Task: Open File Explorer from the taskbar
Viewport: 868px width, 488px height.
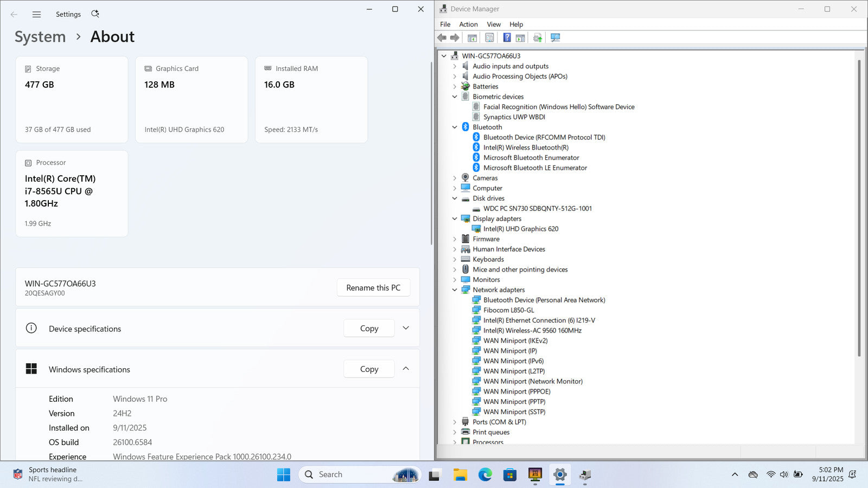Action: (460, 474)
